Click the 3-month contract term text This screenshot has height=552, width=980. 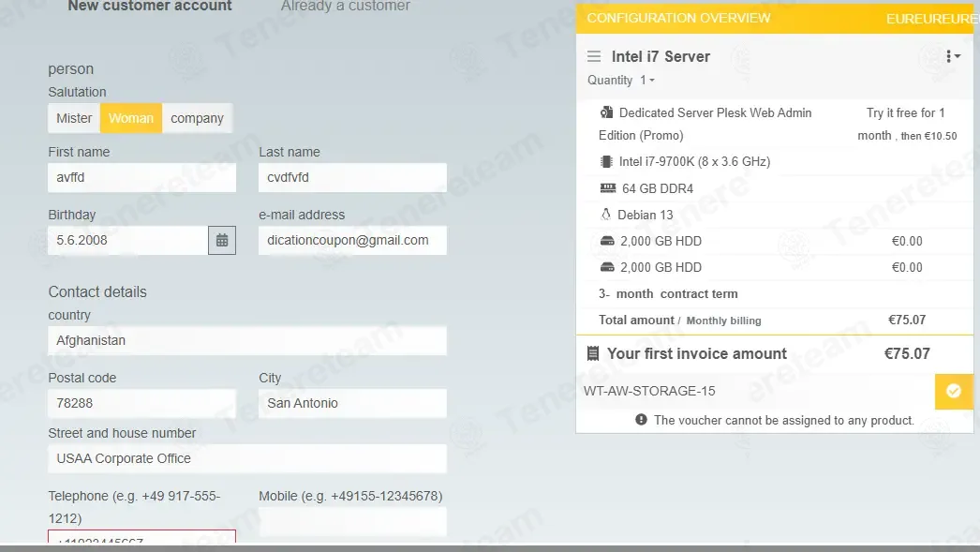coord(668,294)
